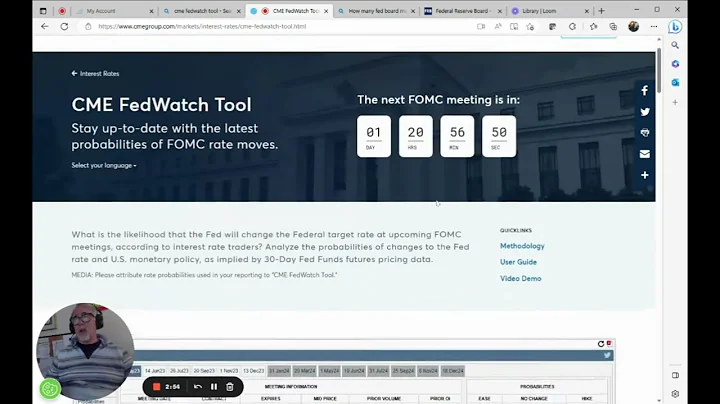The height and width of the screenshot is (404, 720).
Task: Select the 18 Dec24 meeting tab
Action: click(x=453, y=370)
